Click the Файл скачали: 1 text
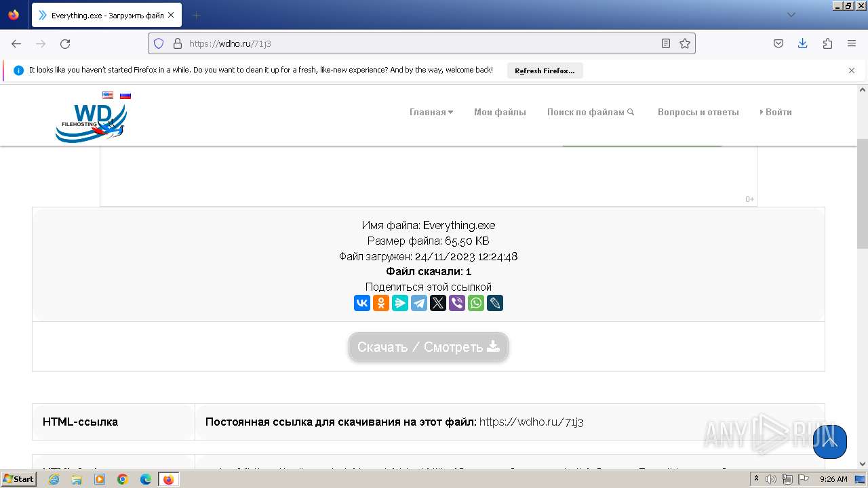The width and height of the screenshot is (868, 488). (x=429, y=271)
